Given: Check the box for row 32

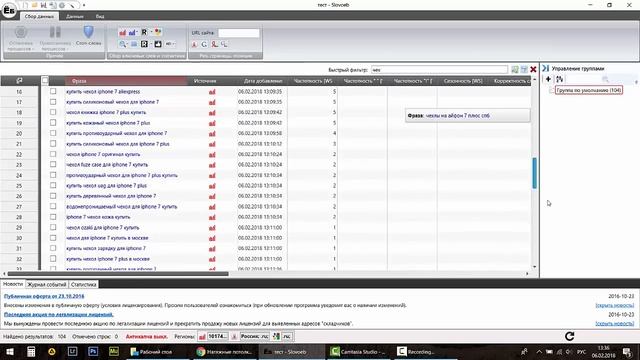Looking at the screenshot, I should [53, 258].
